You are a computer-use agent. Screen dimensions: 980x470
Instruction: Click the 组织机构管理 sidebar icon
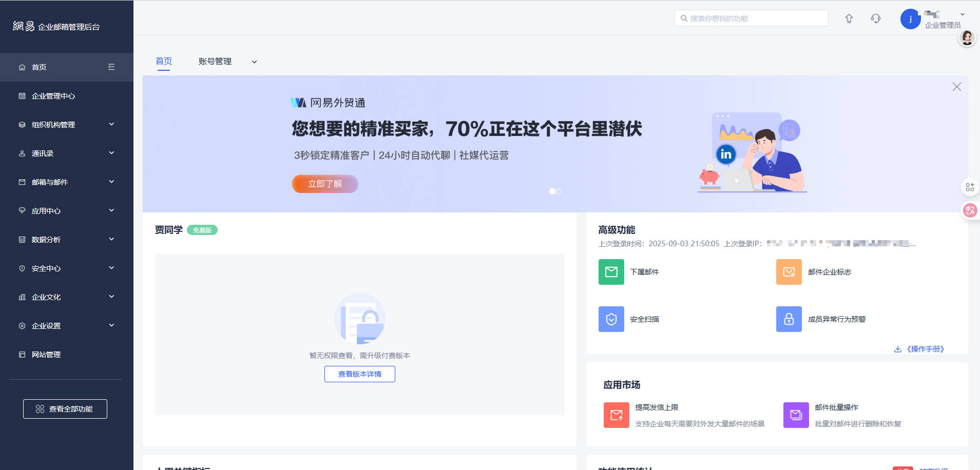tap(22, 125)
